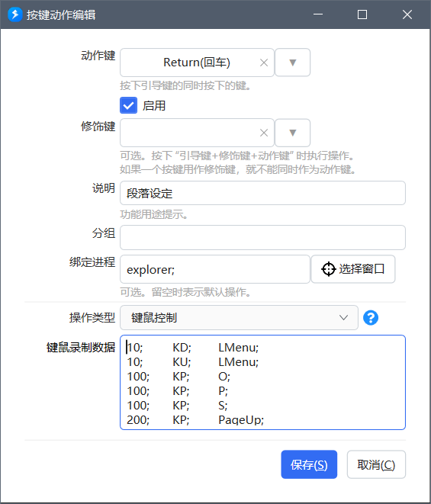The height and width of the screenshot is (504, 431).
Task: Uncheck the 启用 checkbox
Action: (128, 105)
